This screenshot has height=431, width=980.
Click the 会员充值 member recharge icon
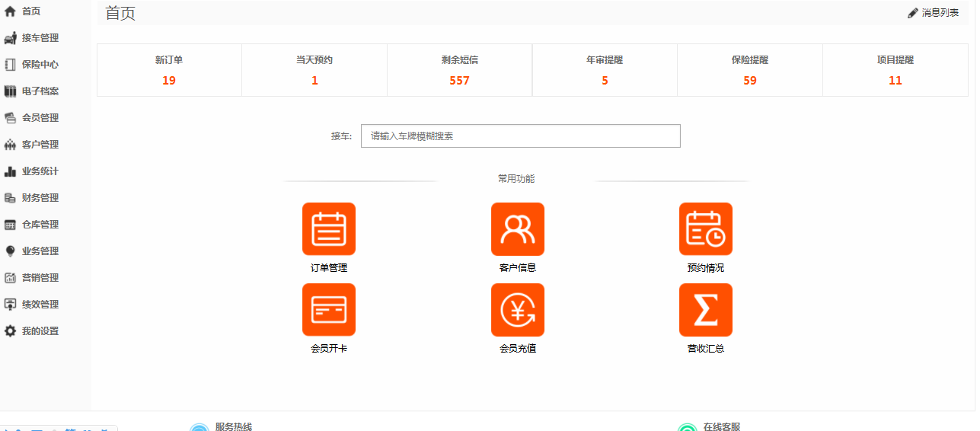(x=517, y=309)
